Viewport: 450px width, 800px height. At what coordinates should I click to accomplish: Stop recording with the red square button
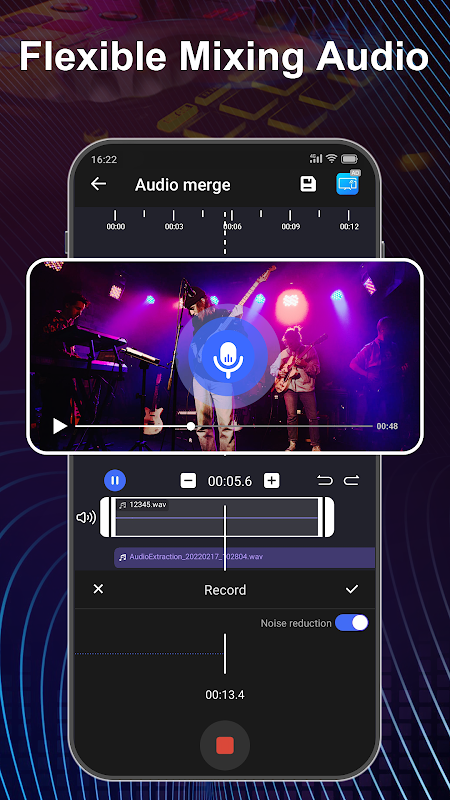(x=225, y=745)
